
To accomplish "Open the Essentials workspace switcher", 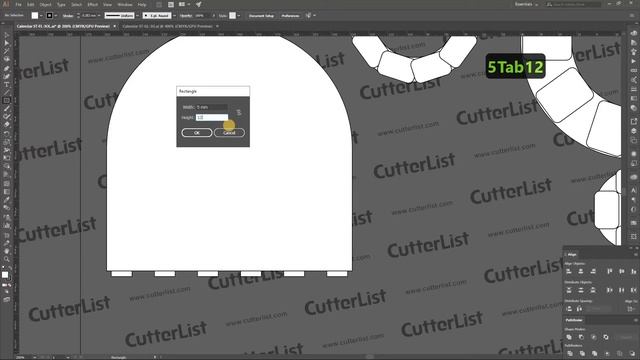I will (526, 4).
